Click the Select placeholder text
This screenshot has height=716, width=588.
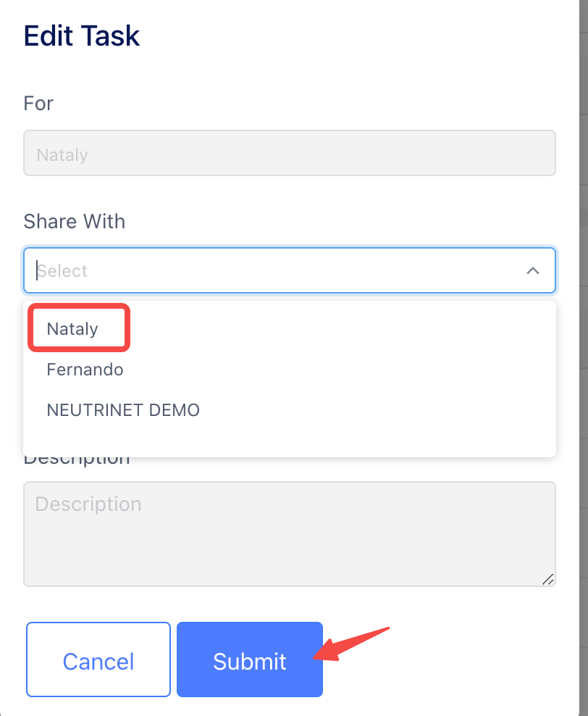point(62,271)
